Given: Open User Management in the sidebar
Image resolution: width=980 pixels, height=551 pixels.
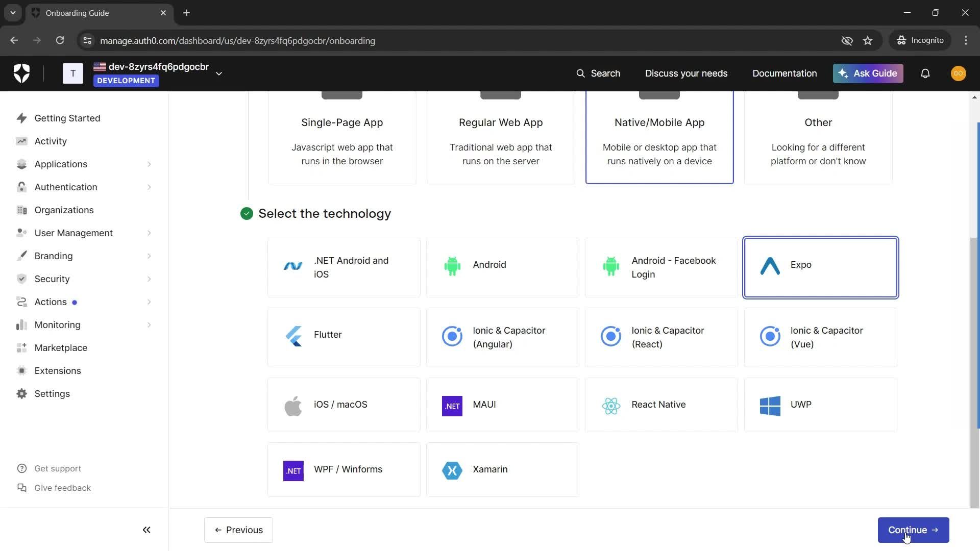Looking at the screenshot, I should 73,233.
